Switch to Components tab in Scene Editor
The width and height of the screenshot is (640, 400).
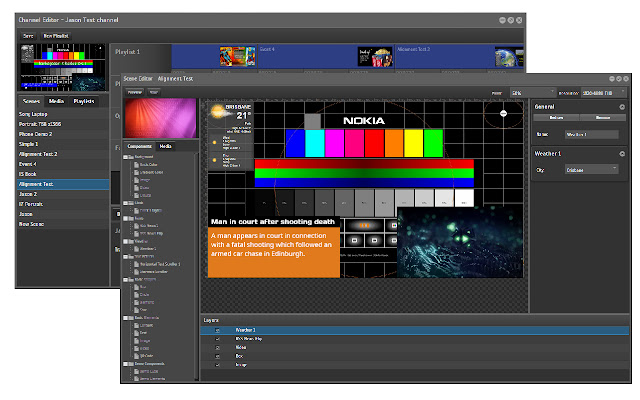point(140,146)
